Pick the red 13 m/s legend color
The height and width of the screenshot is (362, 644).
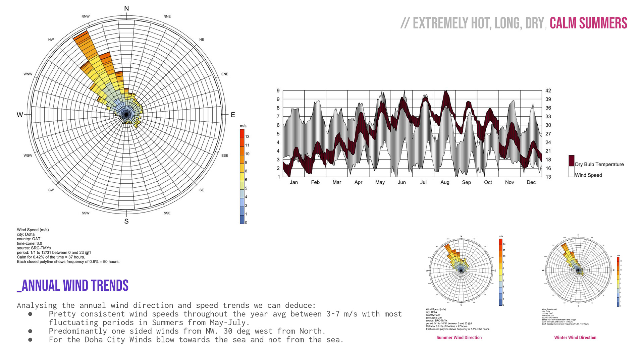point(242,134)
